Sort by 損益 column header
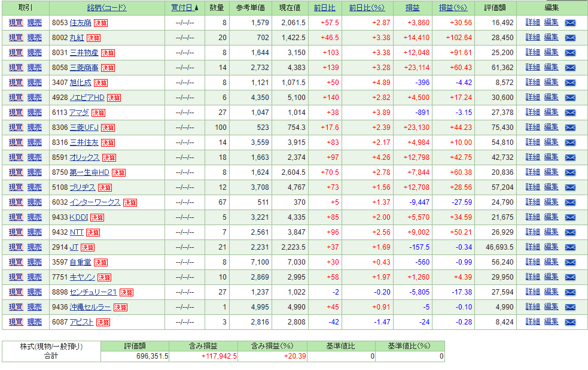Image resolution: width=588 pixels, height=370 pixels. [412, 8]
